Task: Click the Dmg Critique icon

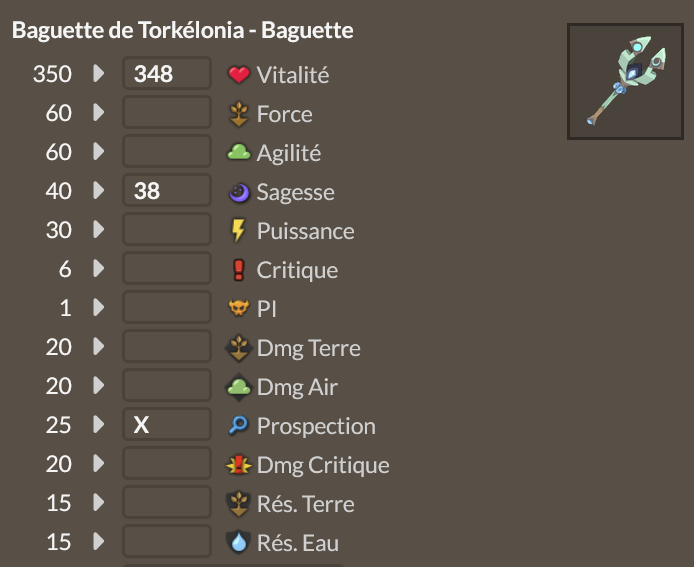Action: coord(238,465)
